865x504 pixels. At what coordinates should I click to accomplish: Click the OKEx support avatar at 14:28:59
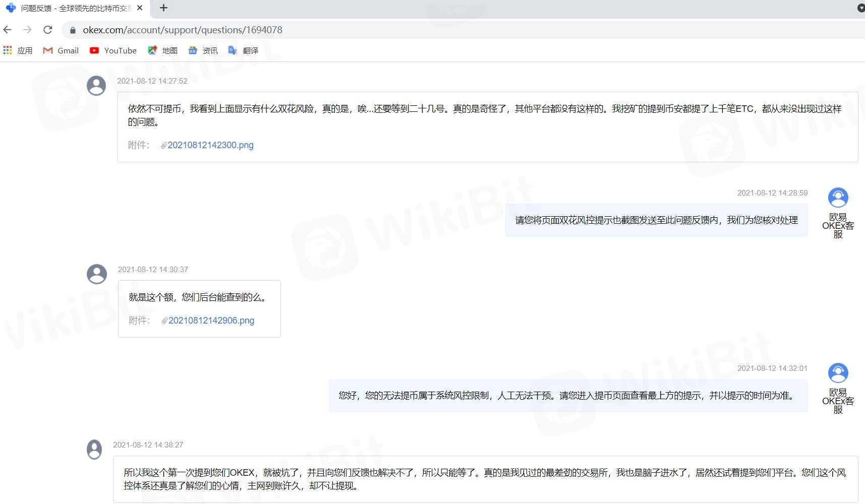[838, 198]
